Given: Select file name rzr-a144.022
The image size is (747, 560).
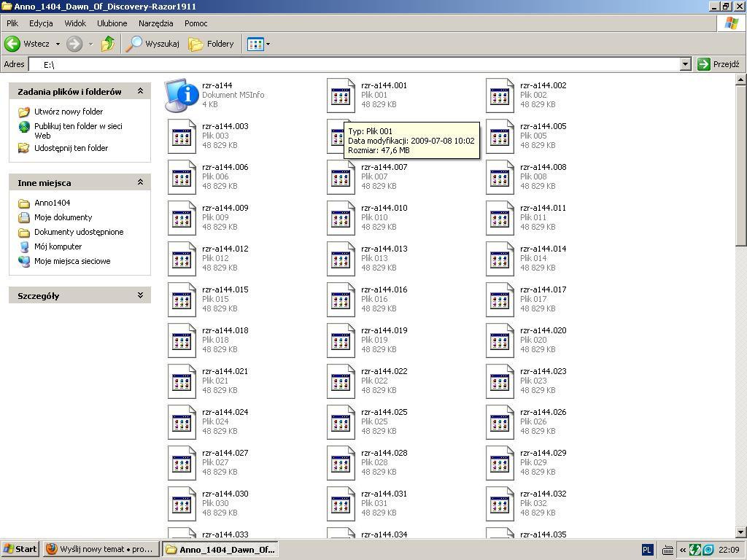Looking at the screenshot, I should 384,372.
